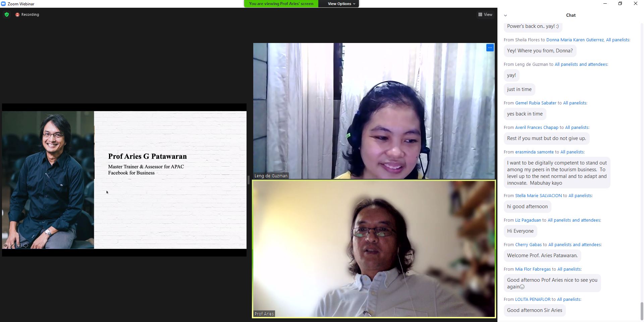
Task: Click the chat panel scrollbar thumb
Action: 642,311
